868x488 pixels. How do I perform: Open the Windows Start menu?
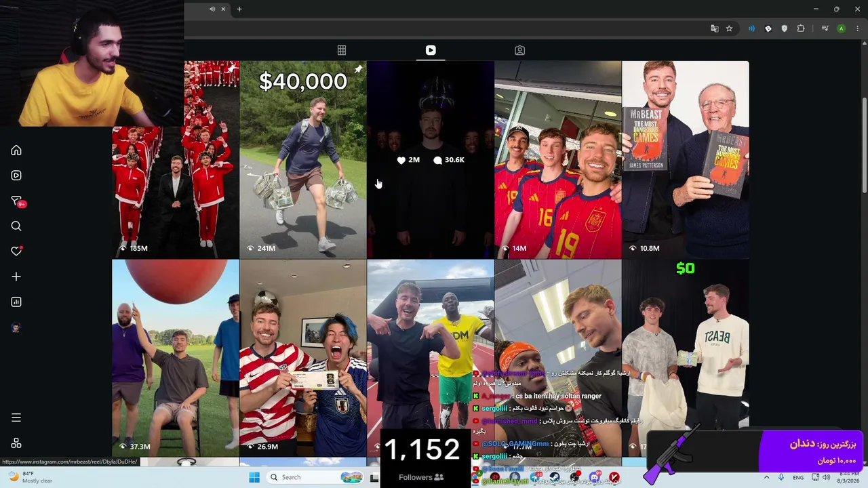click(254, 477)
